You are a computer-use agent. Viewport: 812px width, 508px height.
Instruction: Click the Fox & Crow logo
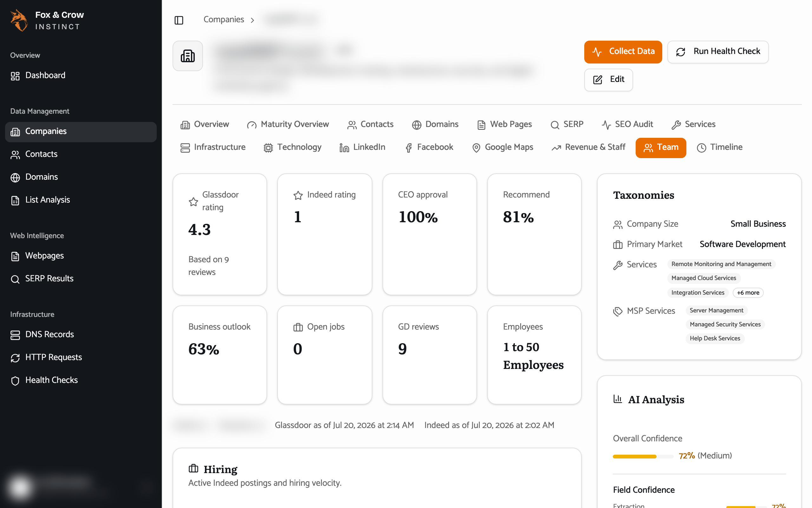[x=19, y=20]
